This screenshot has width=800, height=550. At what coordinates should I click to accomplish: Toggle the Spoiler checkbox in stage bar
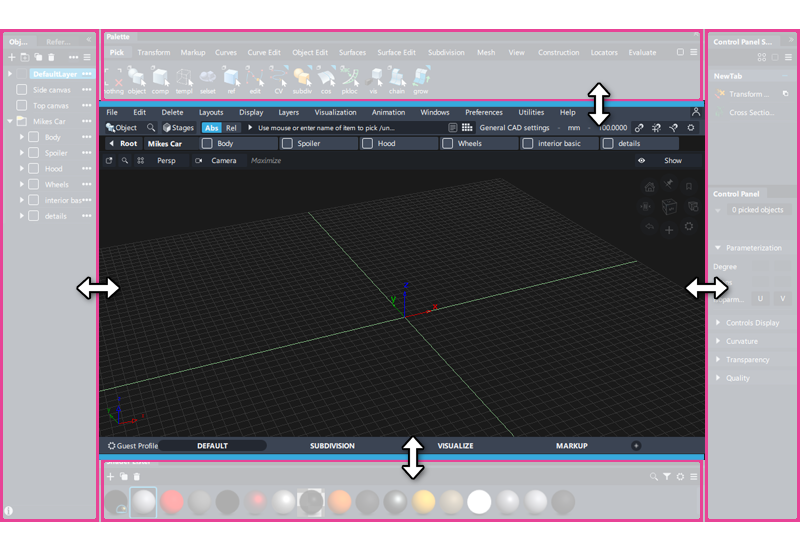tap(287, 144)
